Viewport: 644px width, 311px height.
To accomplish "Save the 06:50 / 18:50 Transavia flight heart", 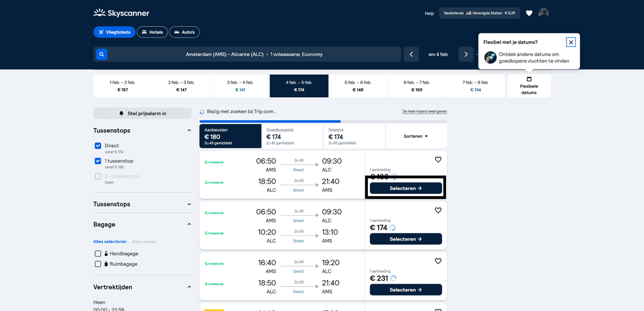I will coord(438,160).
